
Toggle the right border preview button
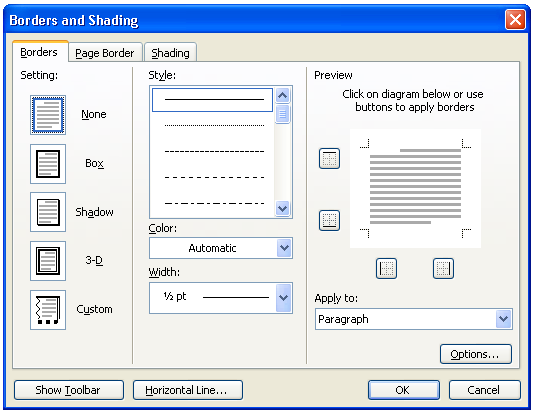coord(443,269)
